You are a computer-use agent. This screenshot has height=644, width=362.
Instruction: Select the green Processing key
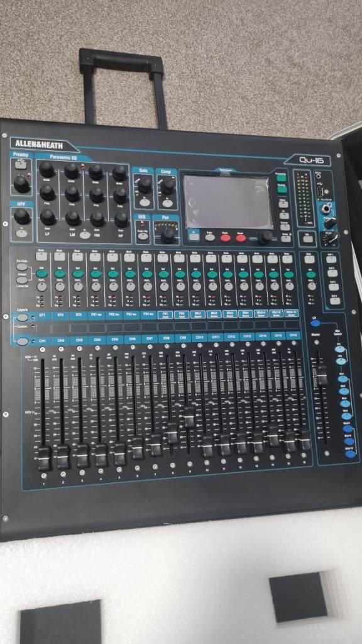click(x=281, y=179)
